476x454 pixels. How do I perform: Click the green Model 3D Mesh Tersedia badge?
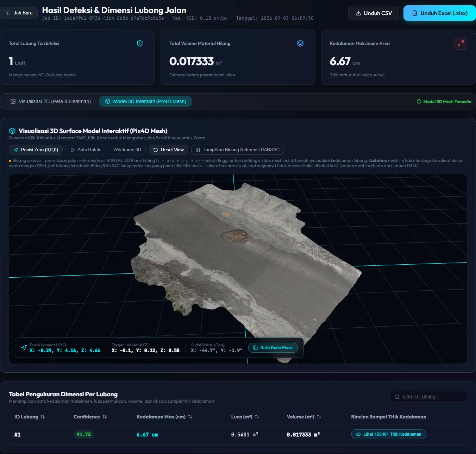(444, 101)
